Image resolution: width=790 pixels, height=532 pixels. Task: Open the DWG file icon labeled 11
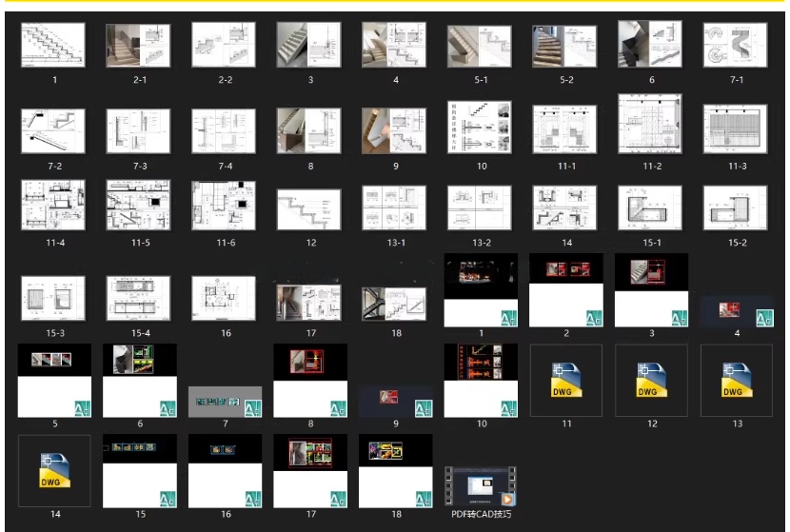[565, 381]
